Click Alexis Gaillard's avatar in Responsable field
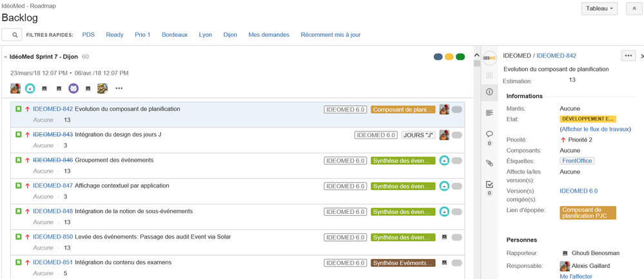 pyautogui.click(x=565, y=266)
